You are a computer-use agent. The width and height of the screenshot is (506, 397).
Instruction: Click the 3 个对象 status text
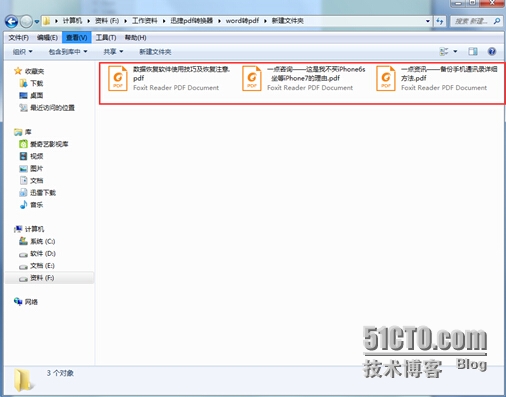(60, 373)
